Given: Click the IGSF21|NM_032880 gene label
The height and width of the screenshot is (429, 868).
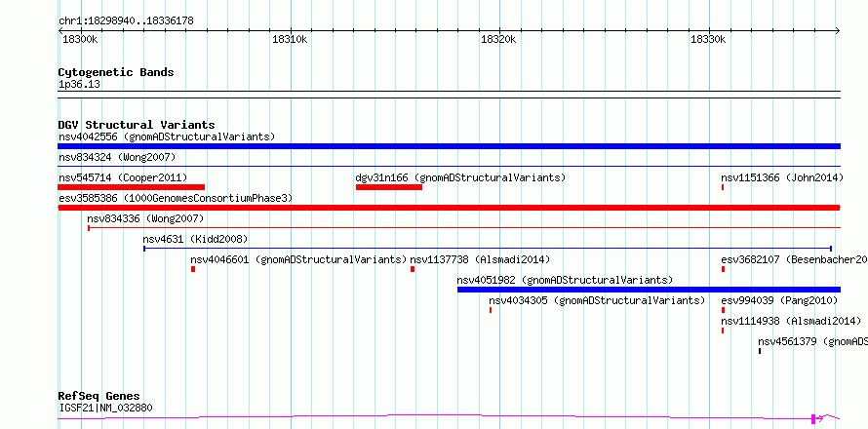Looking at the screenshot, I should [x=105, y=409].
